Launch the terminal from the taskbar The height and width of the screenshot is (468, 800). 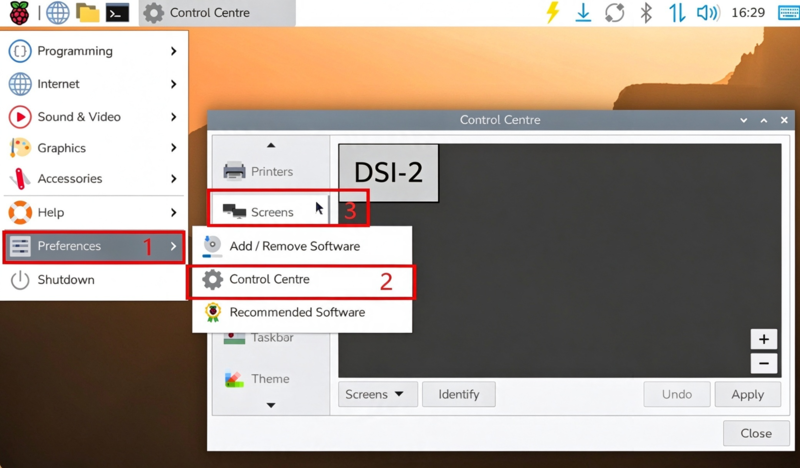(x=117, y=13)
